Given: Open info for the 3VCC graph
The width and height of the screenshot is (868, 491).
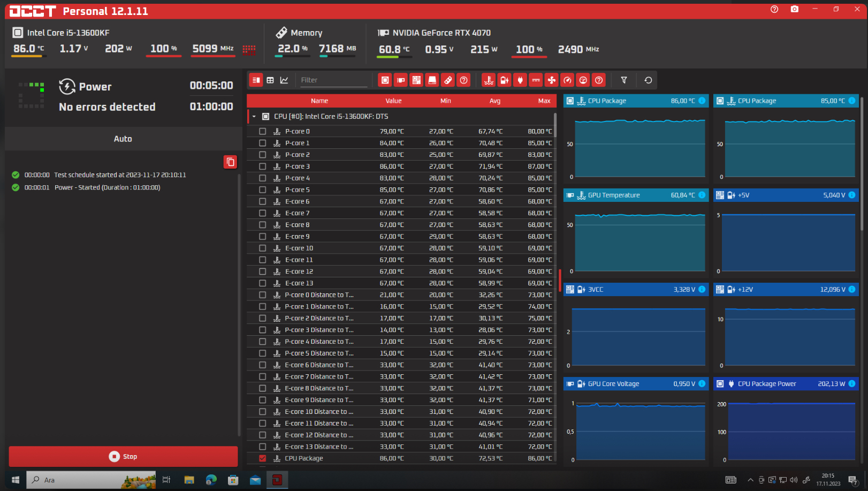Looking at the screenshot, I should tap(702, 289).
